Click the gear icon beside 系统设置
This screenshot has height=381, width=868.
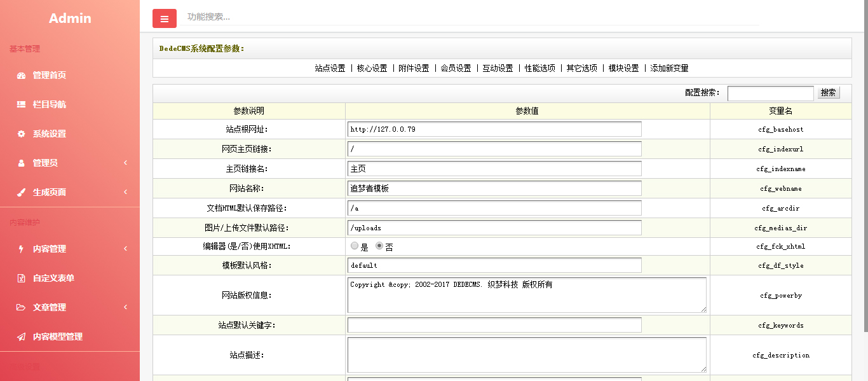pyautogui.click(x=21, y=134)
